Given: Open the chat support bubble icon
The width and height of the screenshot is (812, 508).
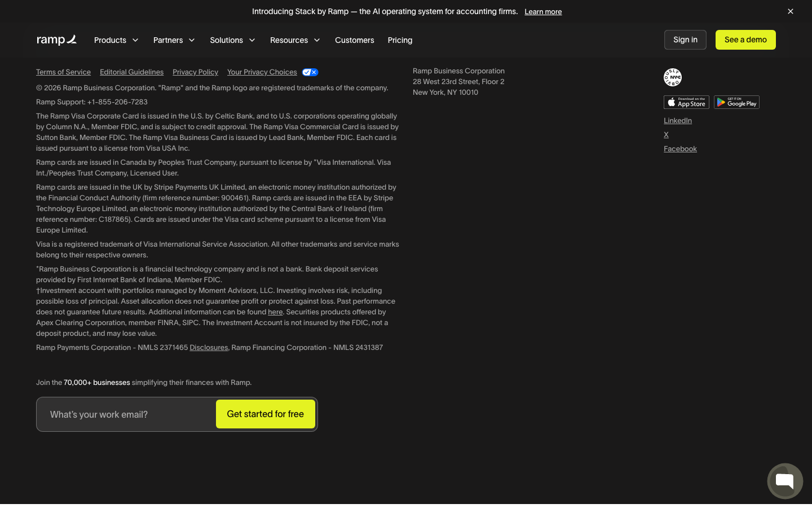Looking at the screenshot, I should click(785, 481).
